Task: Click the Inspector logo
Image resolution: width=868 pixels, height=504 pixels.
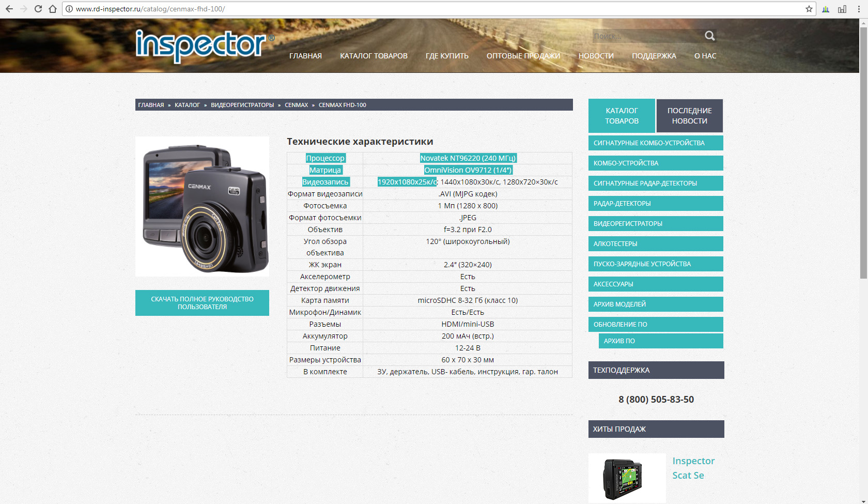Action: tap(201, 45)
